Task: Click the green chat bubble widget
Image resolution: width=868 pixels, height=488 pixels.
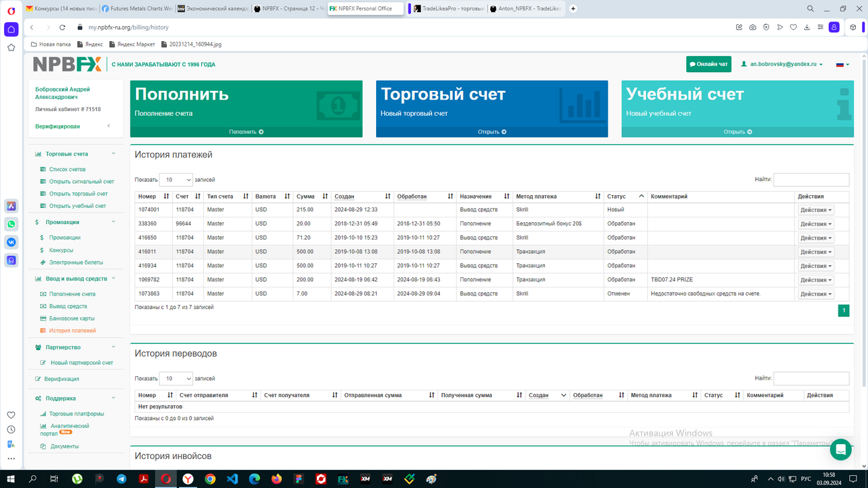Action: [x=840, y=449]
